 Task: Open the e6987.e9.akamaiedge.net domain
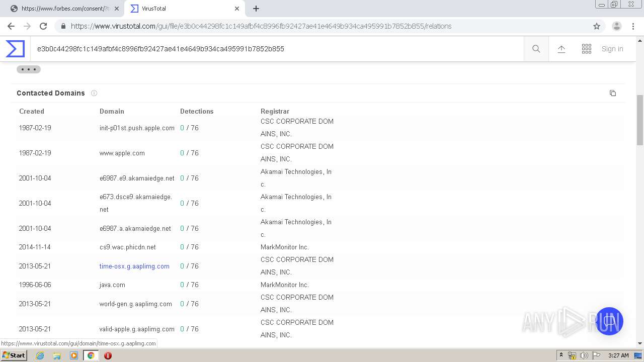point(137,178)
